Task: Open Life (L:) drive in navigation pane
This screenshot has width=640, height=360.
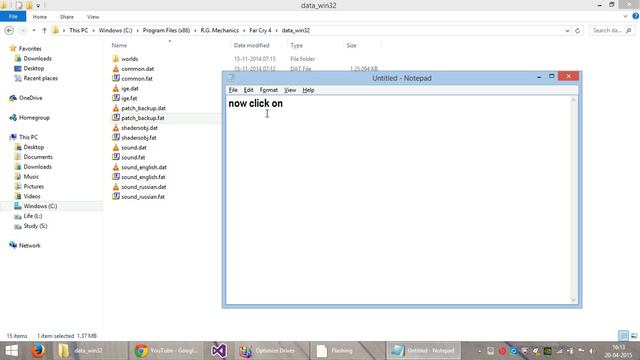Action: (33, 216)
